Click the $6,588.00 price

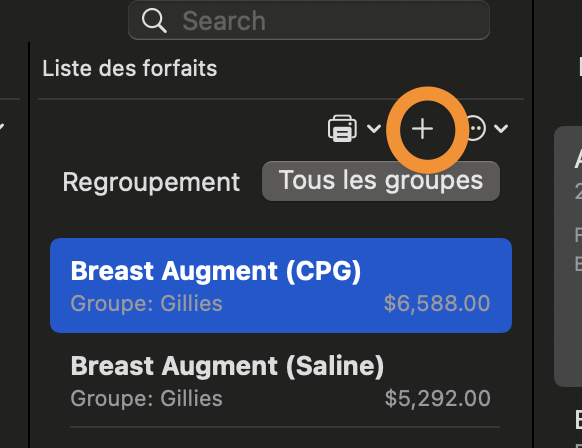[x=437, y=304]
